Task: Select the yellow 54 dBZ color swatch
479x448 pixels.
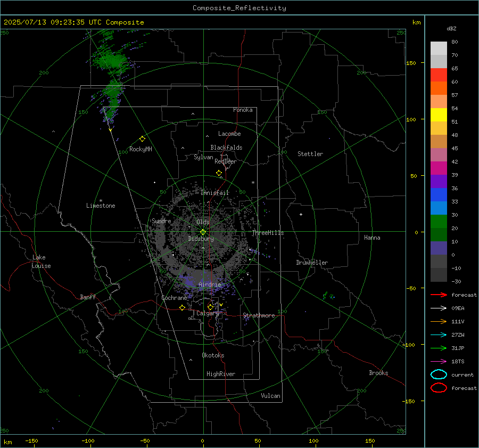Action: 439,115
